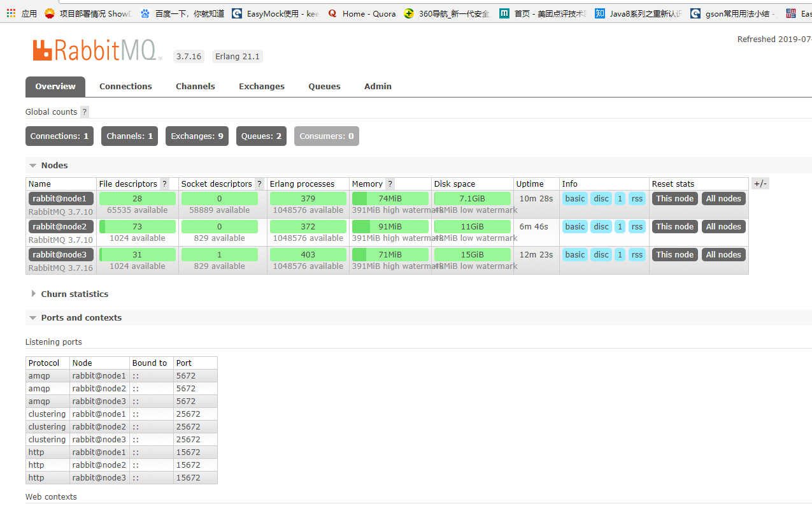
Task: Click the disc tag for rabbit@node2
Action: [x=601, y=226]
